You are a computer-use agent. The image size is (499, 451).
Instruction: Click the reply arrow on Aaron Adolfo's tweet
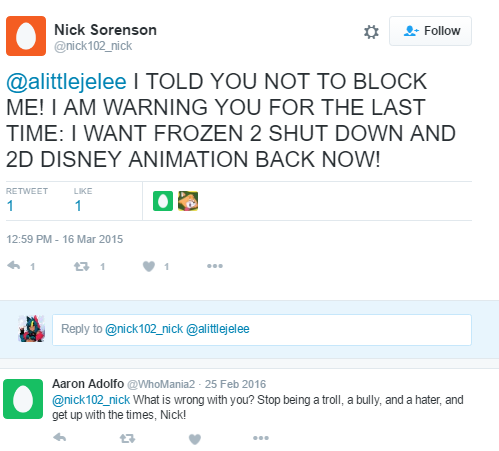click(x=60, y=437)
